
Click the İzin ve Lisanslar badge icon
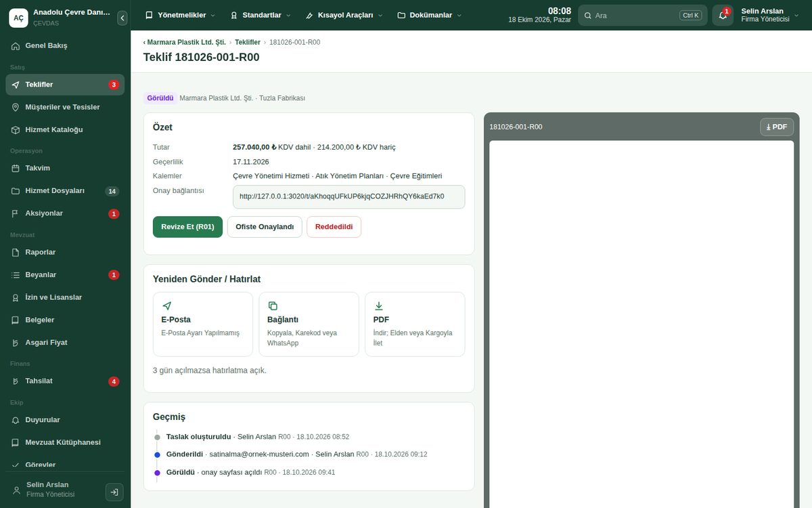tap(16, 297)
